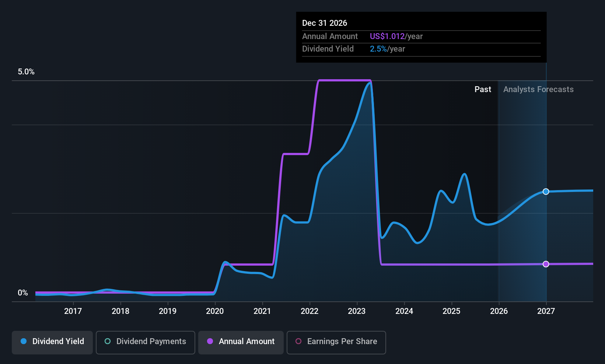Click the 2017 x-axis label

[x=73, y=311]
